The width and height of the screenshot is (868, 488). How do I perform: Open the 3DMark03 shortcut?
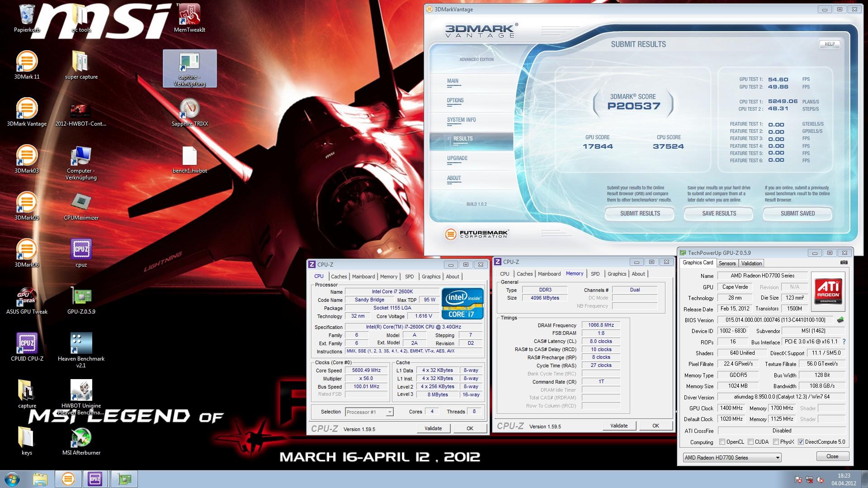click(27, 159)
